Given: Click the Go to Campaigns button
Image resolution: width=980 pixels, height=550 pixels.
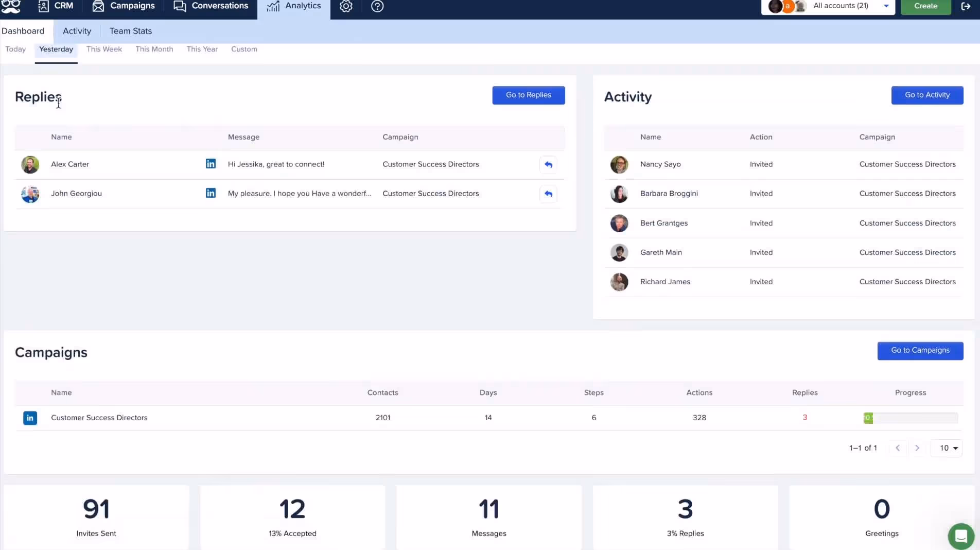Looking at the screenshot, I should [920, 350].
